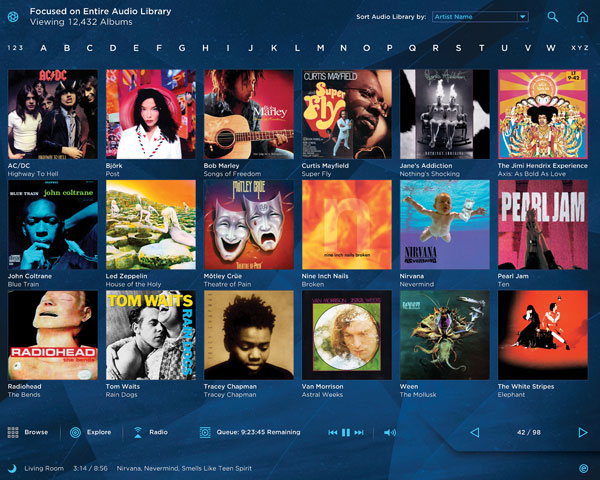The height and width of the screenshot is (480, 600).
Task: Open Tom Waits Rain Dogs album cover
Action: 151,335
